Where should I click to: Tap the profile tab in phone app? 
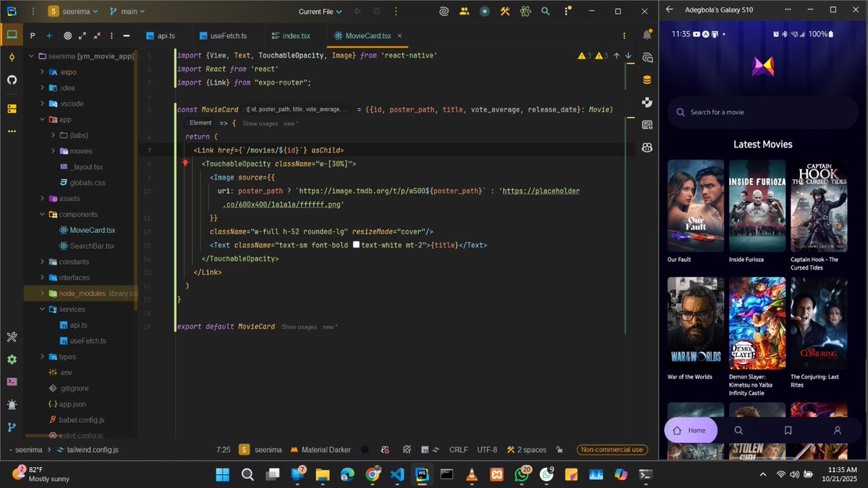(x=837, y=430)
